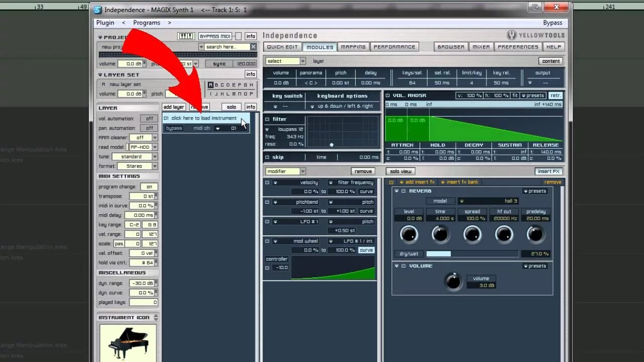Toggle the BYPASS MIDI button
Image resolution: width=644 pixels, height=362 pixels.
point(215,36)
